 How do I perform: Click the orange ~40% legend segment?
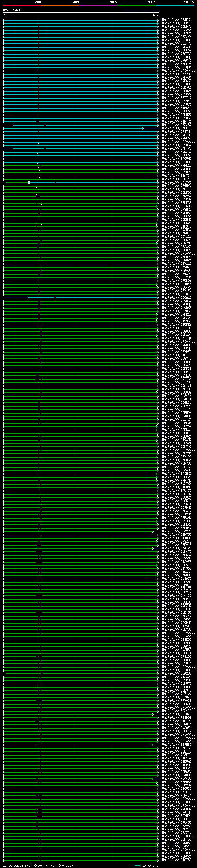click(60, 6)
